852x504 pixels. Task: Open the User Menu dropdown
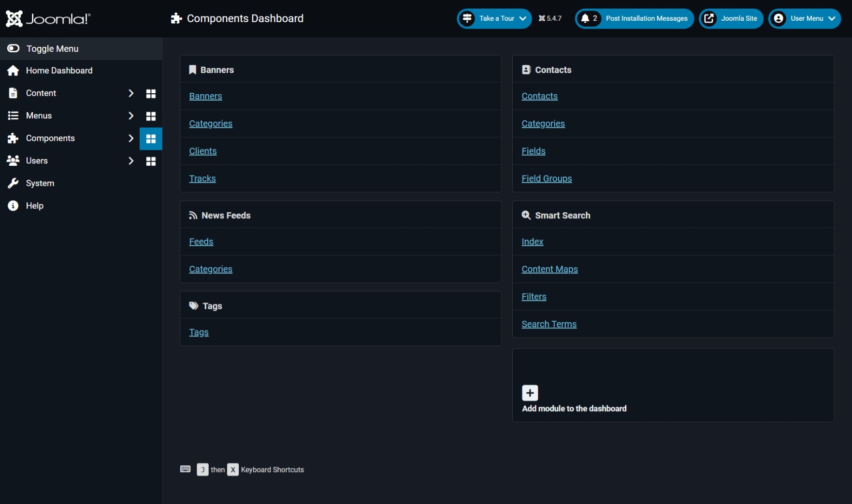[x=805, y=18]
